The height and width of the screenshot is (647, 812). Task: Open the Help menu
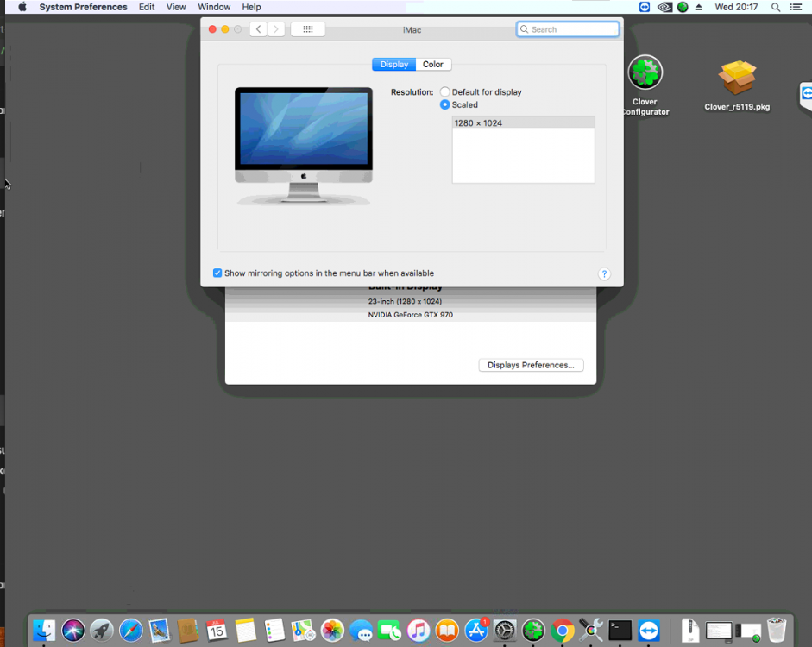[x=251, y=7]
